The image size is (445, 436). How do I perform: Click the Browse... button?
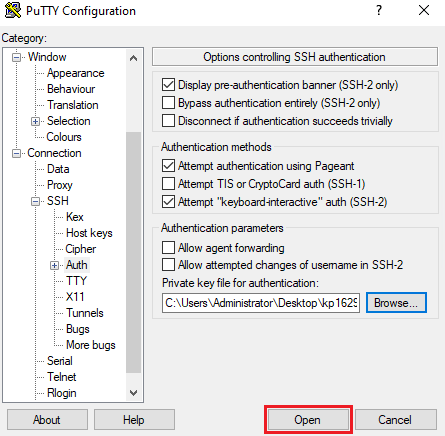click(x=396, y=303)
